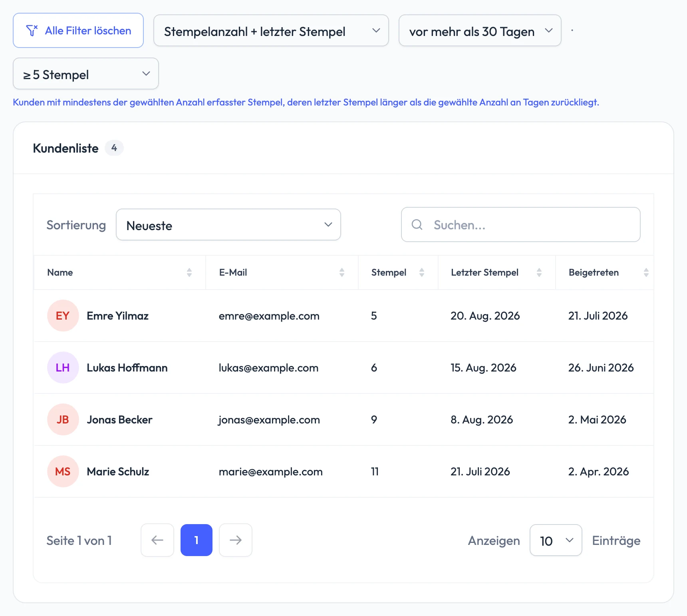The width and height of the screenshot is (687, 616).
Task: Click the EY avatar of Emre Yilmaz
Action: click(63, 316)
